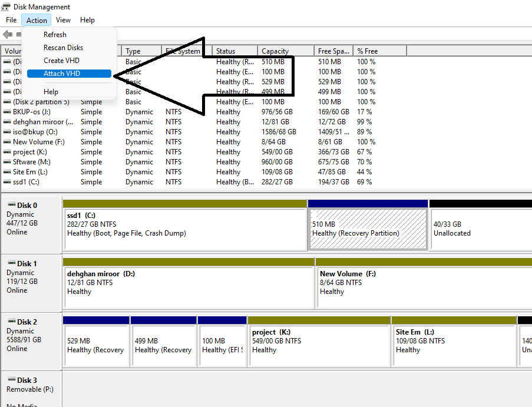
Task: Click the iso@bkup (O:) volume icon
Action: (x=7, y=132)
